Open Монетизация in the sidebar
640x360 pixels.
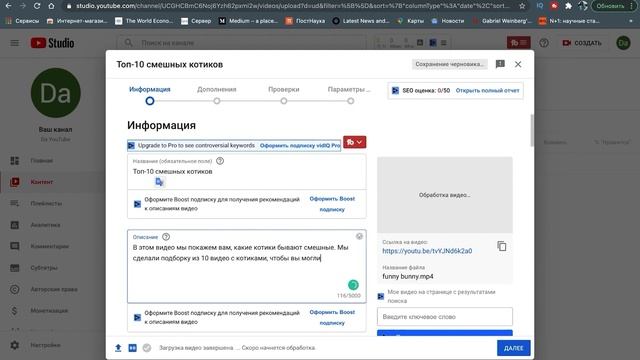[49, 311]
